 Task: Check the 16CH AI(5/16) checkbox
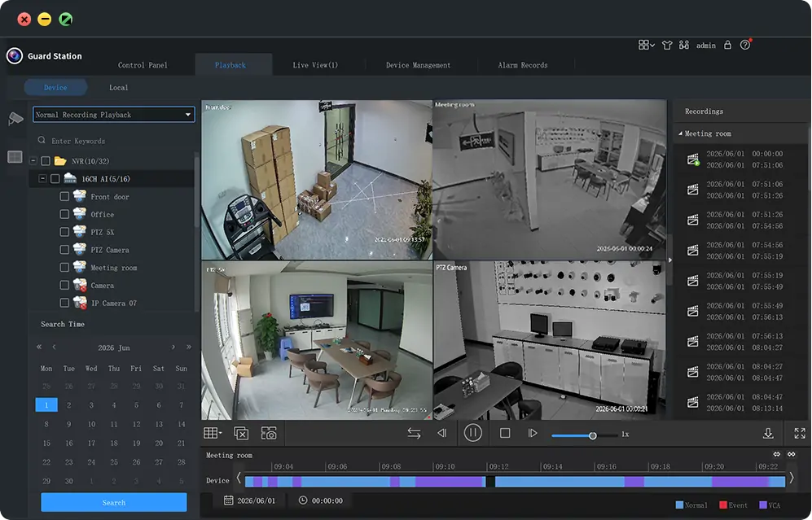[55, 178]
